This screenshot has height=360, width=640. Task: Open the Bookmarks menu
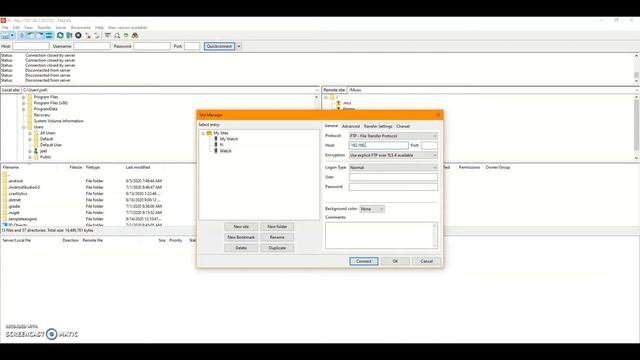pyautogui.click(x=80, y=27)
